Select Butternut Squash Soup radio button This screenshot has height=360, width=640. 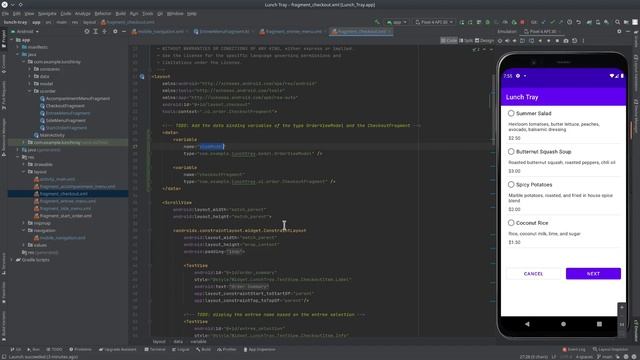[x=511, y=151]
